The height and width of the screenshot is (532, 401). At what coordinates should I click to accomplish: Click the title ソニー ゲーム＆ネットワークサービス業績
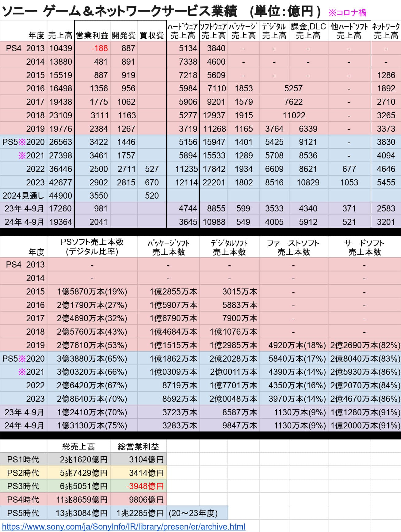coord(119,11)
